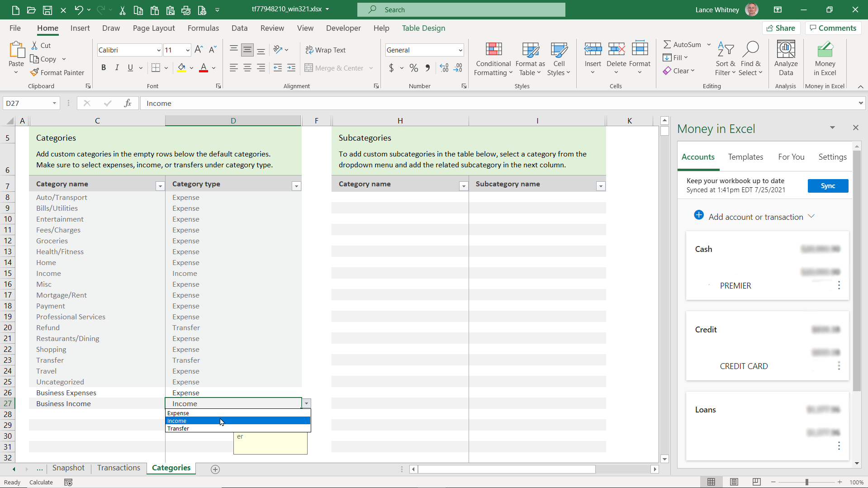This screenshot has width=868, height=488.
Task: Click the Increase Decimal icon
Action: pos(444,68)
